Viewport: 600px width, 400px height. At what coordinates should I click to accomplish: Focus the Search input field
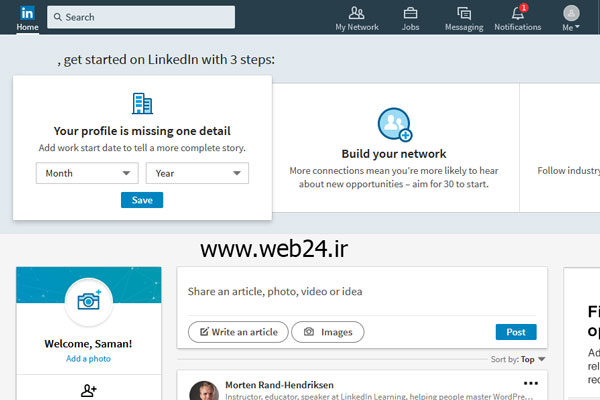click(141, 17)
